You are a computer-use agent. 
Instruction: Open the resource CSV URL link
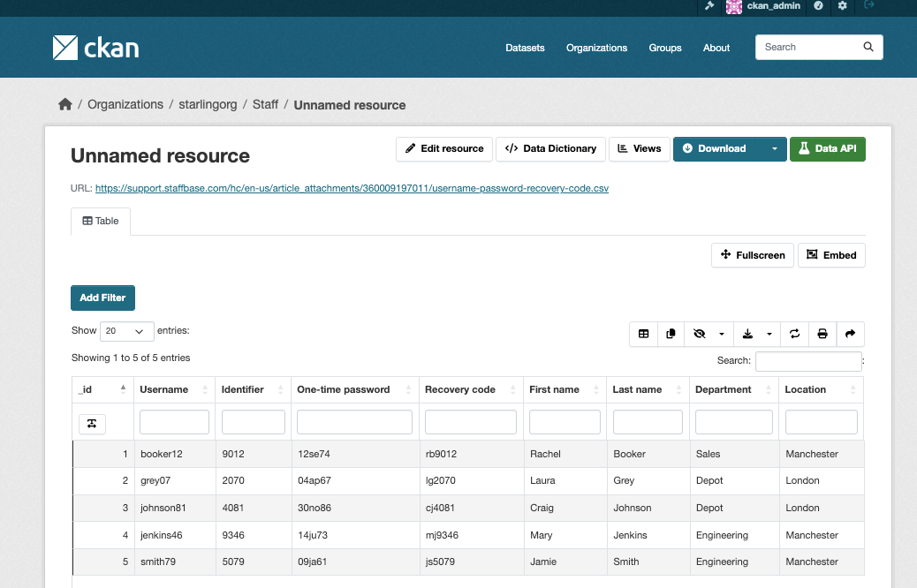pyautogui.click(x=352, y=188)
